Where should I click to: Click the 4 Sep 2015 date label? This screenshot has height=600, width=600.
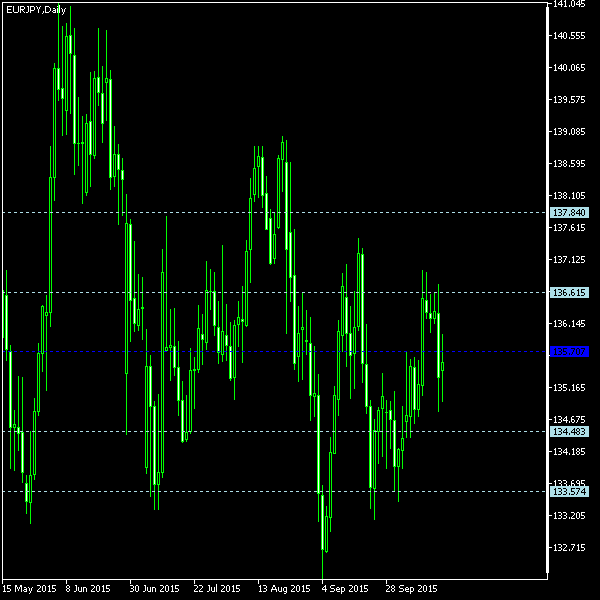tap(345, 589)
